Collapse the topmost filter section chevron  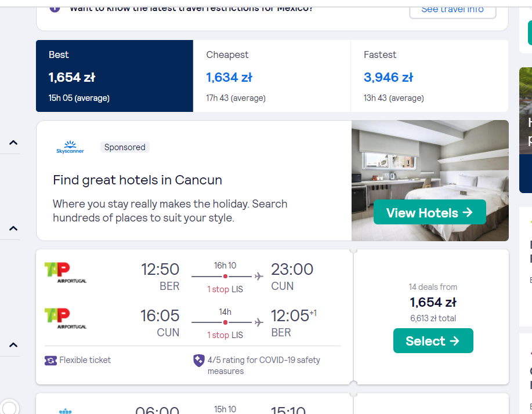(x=13, y=143)
